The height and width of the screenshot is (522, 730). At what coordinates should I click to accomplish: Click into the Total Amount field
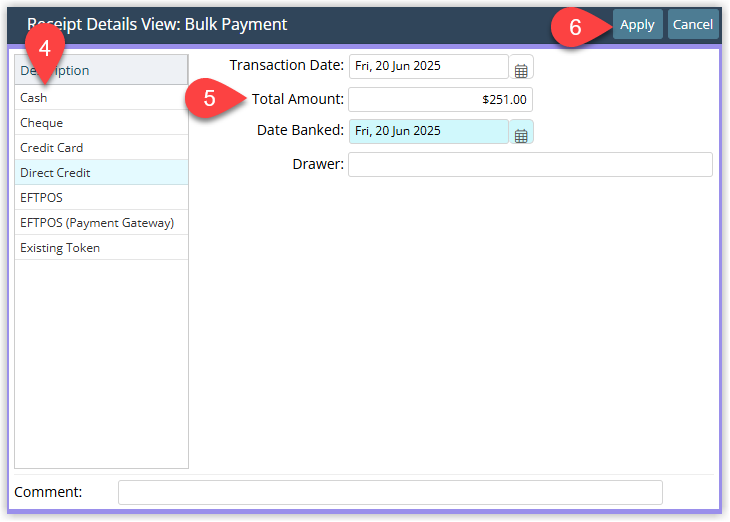(x=440, y=100)
